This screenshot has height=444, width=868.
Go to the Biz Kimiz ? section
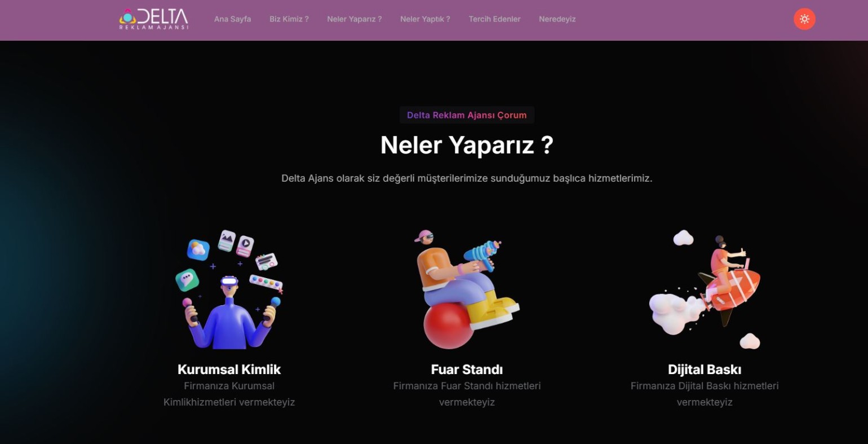(x=289, y=19)
